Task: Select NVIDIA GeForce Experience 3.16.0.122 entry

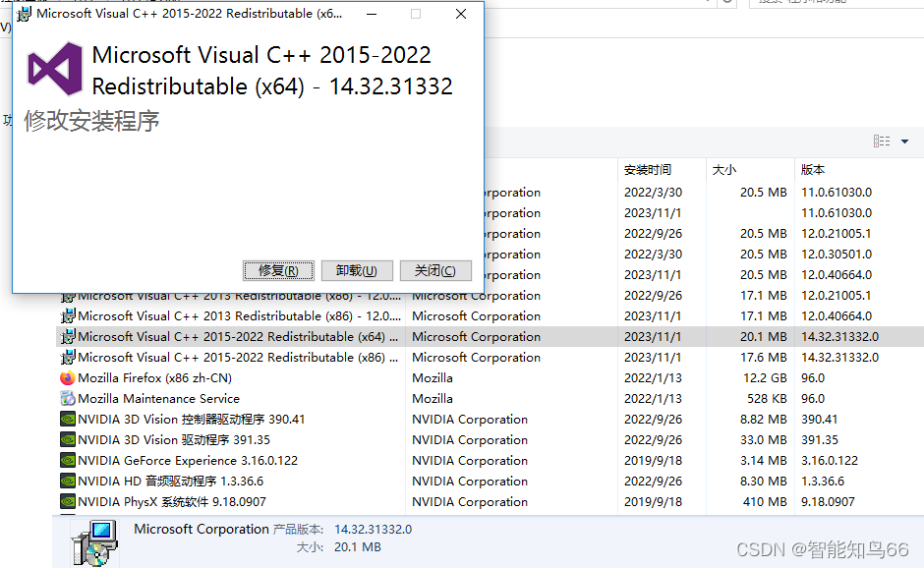Action: (x=188, y=460)
